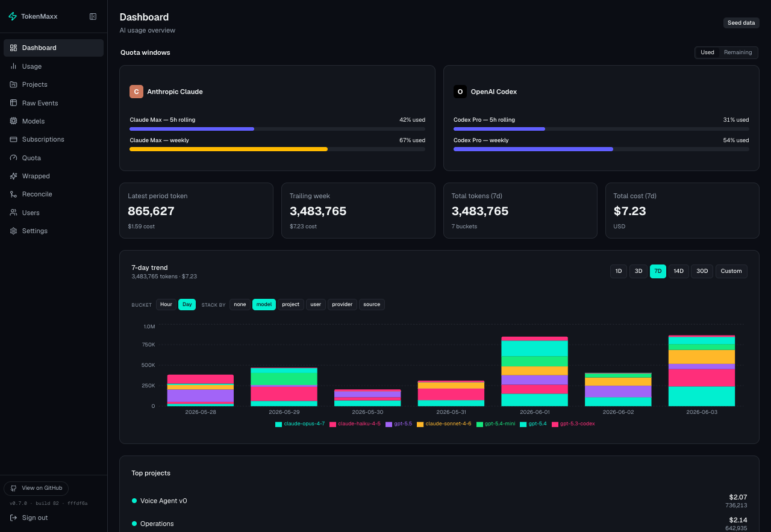
Task: Click the Quota gauge icon
Action: click(13, 158)
